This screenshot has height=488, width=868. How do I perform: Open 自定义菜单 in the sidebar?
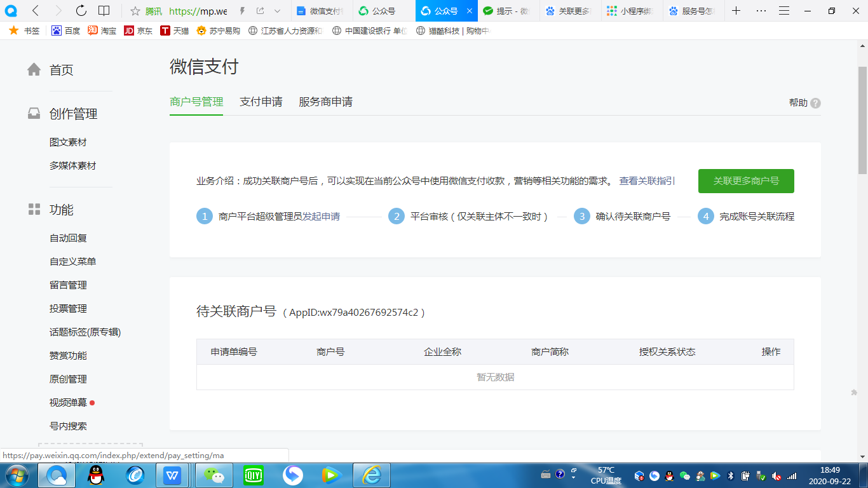point(73,262)
